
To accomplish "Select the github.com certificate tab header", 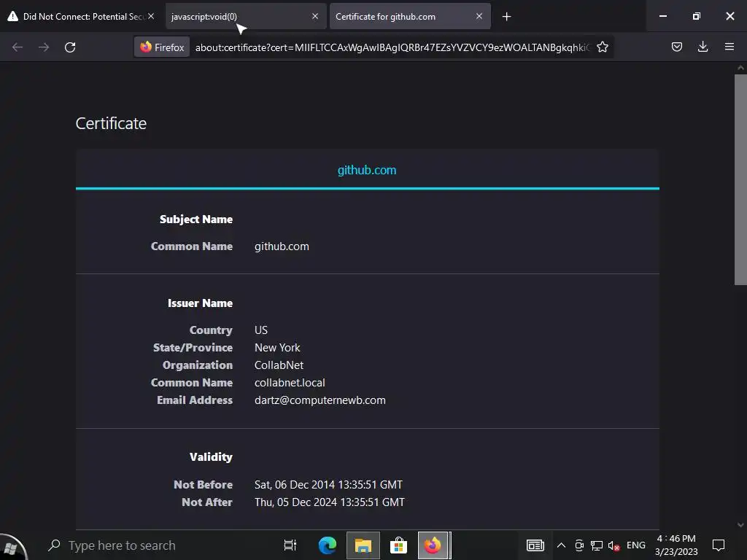I will click(x=367, y=170).
